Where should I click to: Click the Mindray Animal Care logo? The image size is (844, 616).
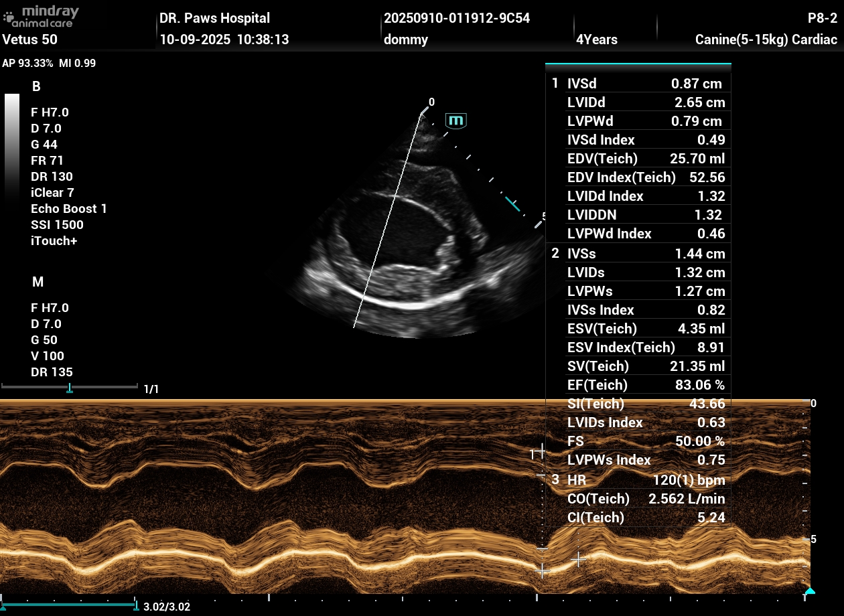click(42, 17)
